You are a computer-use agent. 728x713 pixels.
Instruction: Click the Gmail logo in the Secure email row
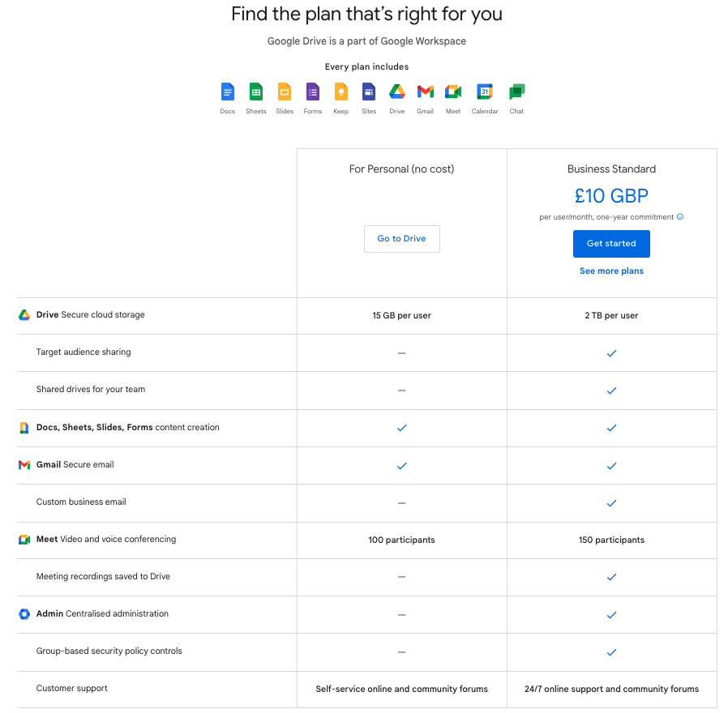pos(24,465)
